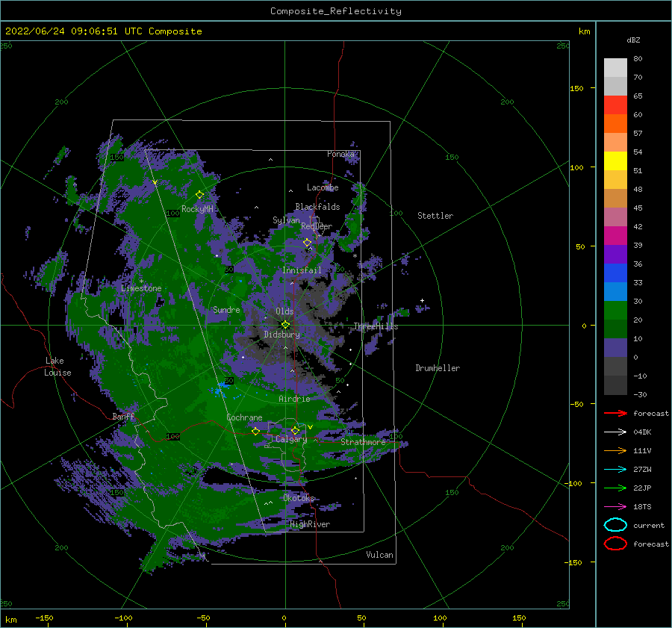Click the yellow diamond marker above RockyMH
This screenshot has width=672, height=628.
click(x=199, y=195)
